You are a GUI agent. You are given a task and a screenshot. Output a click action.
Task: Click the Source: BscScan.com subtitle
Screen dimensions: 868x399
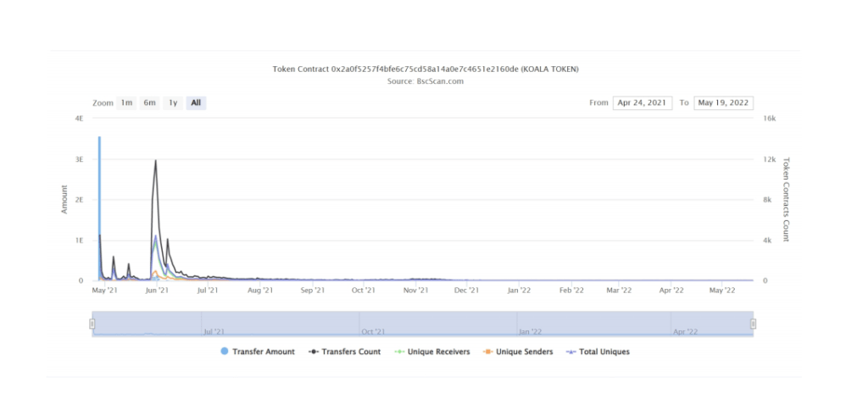click(426, 80)
